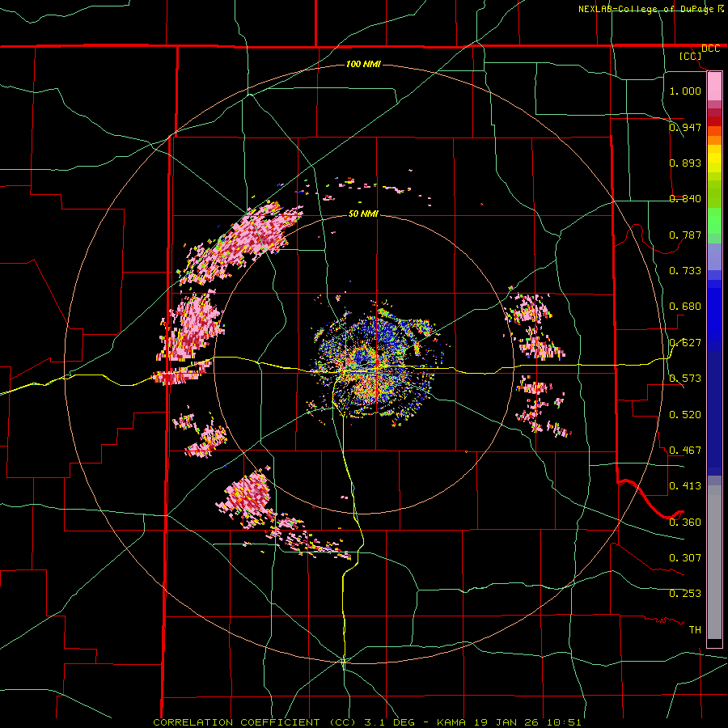Select the 0.307 legend value
Viewport: 728px width, 728px height.
coord(685,557)
